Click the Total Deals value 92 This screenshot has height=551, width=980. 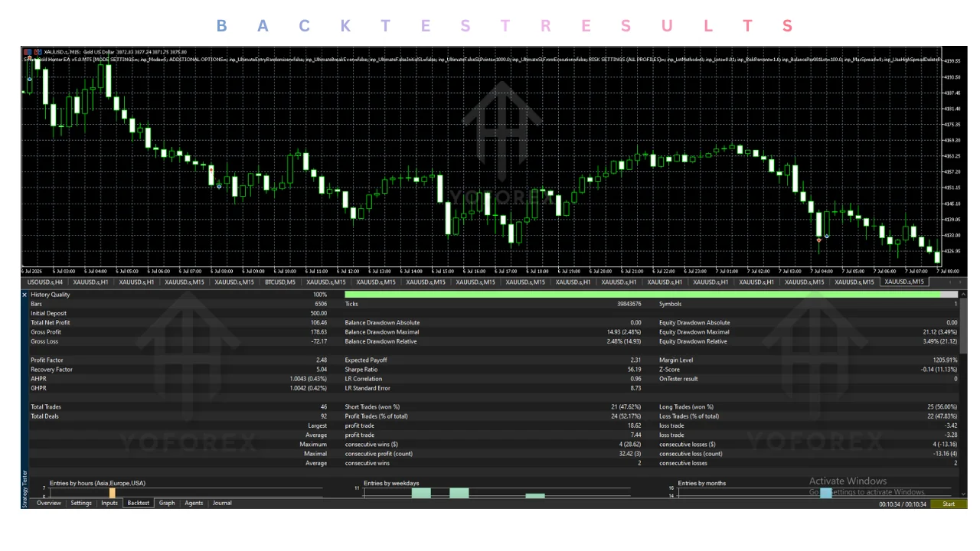click(324, 416)
